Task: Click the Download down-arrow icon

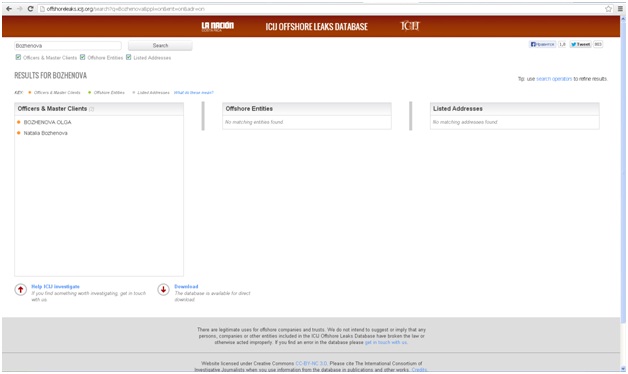Action: pyautogui.click(x=163, y=289)
